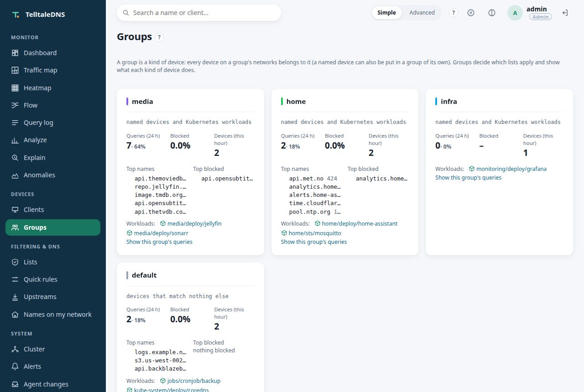Click the logout icon next to admin
Image resolution: width=584 pixels, height=392 pixels.
click(x=565, y=13)
